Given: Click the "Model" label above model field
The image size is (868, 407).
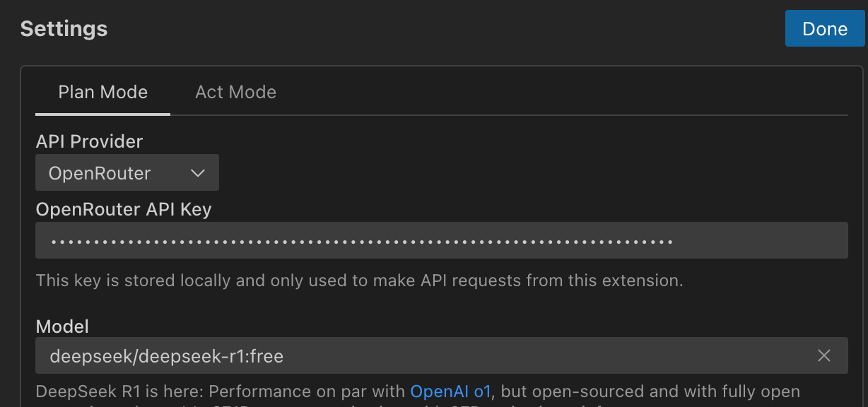Looking at the screenshot, I should (62, 326).
